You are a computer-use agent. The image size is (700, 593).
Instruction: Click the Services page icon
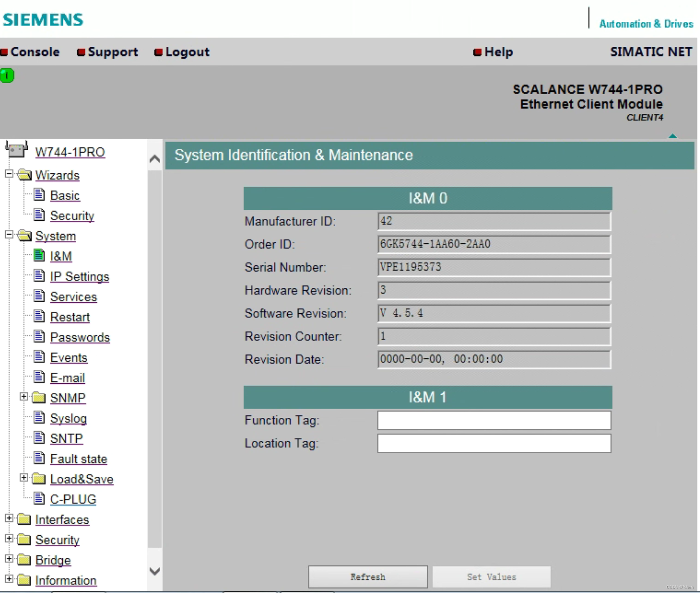(x=39, y=296)
